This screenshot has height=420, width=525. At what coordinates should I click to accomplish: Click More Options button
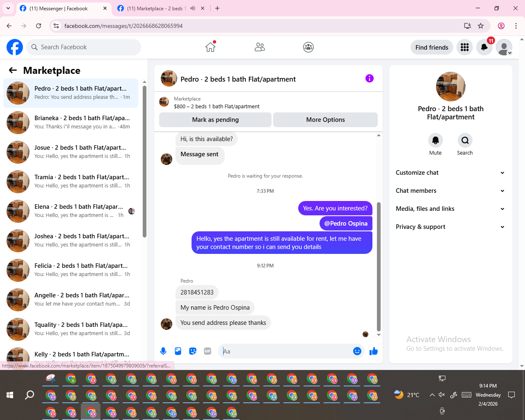[x=326, y=120]
